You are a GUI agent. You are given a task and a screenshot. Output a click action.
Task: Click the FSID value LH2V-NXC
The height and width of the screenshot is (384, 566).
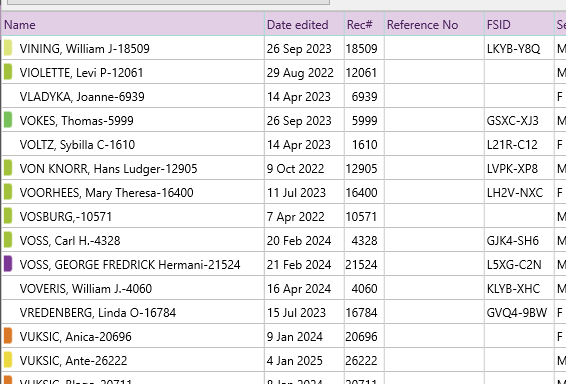click(515, 193)
